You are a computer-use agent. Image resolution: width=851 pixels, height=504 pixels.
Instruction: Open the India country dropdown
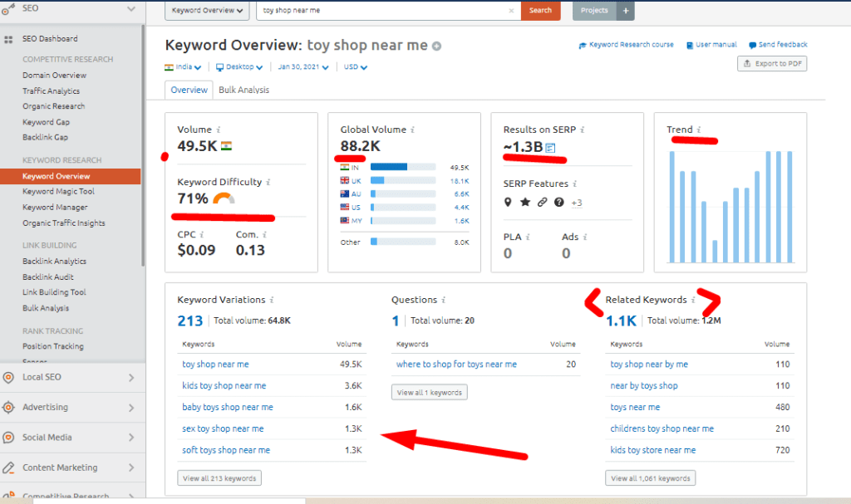[183, 67]
